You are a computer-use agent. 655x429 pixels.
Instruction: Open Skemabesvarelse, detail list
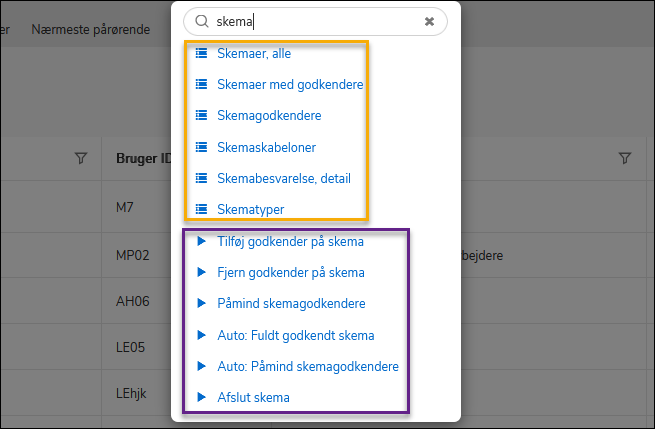(283, 179)
